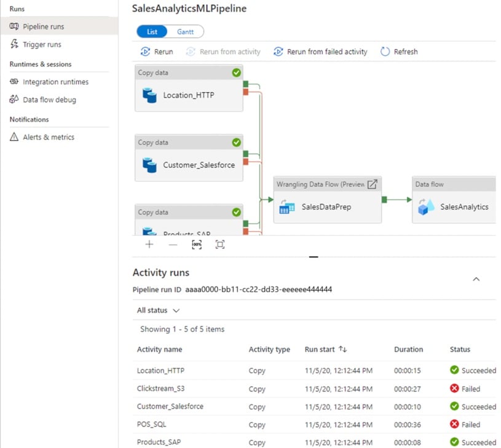Screen dimensions: 501x448
Task: Click SalesAnalytics data flow icon
Action: [x=426, y=206]
